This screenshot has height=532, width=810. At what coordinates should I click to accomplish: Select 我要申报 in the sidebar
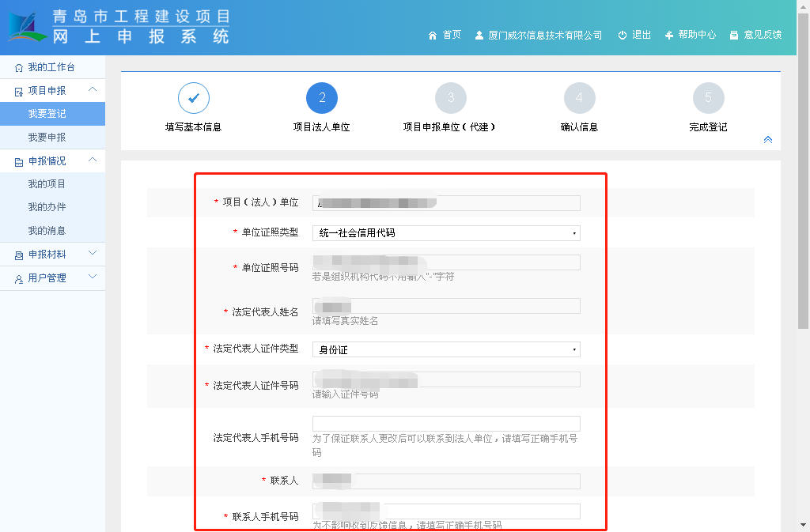(x=47, y=138)
